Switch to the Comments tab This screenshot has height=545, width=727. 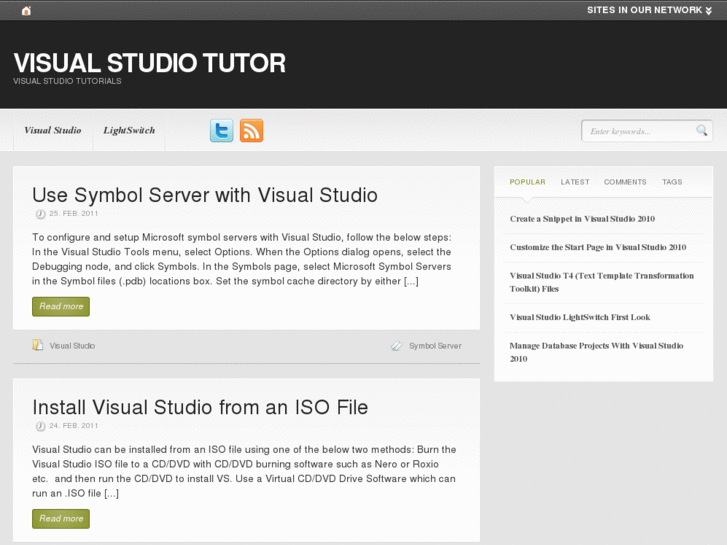point(625,182)
